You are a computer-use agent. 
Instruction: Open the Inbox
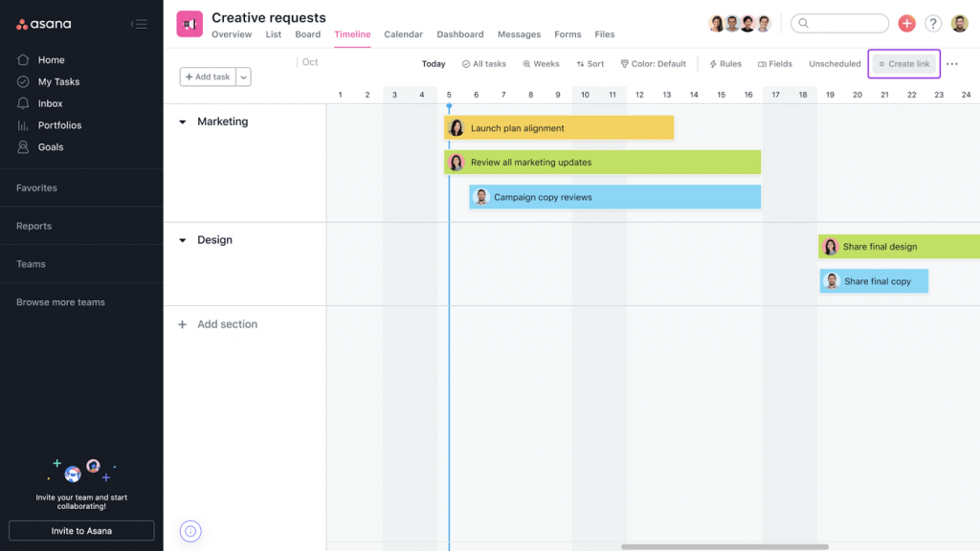pos(50,103)
